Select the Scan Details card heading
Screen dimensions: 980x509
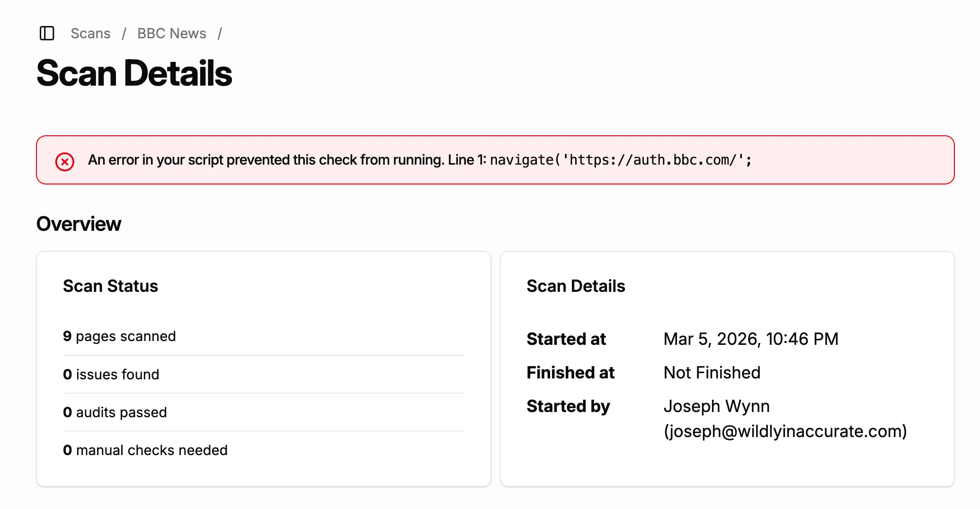[x=576, y=286]
